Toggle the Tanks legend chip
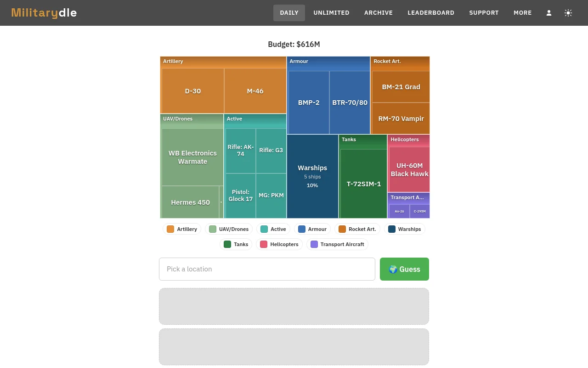This screenshot has width=588, height=368. pos(236,244)
